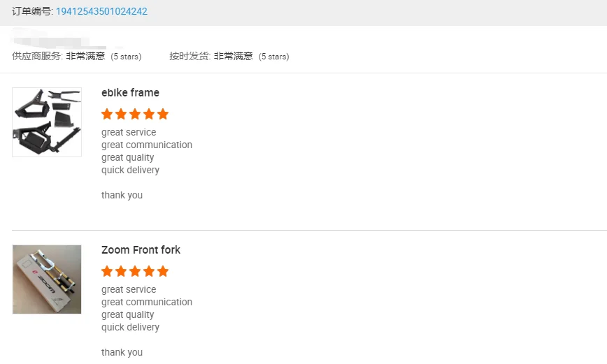Click "quick delivery" in ebike frame review
The width and height of the screenshot is (607, 364).
(130, 170)
